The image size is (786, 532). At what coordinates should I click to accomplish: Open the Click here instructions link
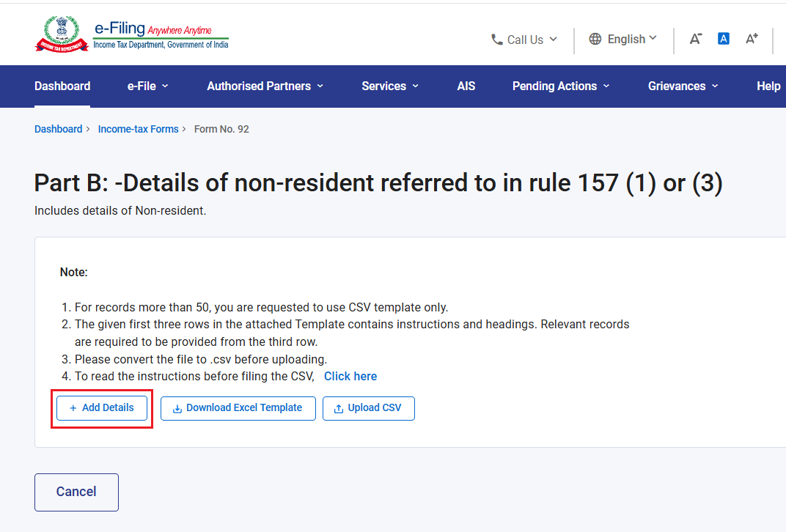(x=350, y=376)
